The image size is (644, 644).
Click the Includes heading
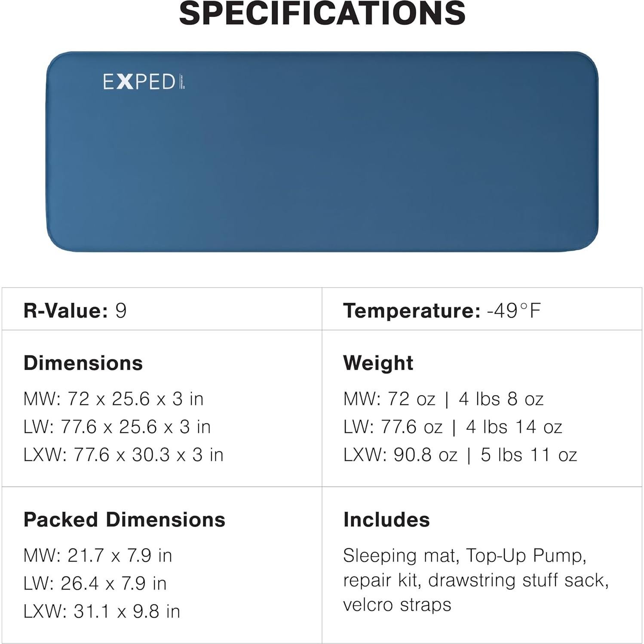386,519
